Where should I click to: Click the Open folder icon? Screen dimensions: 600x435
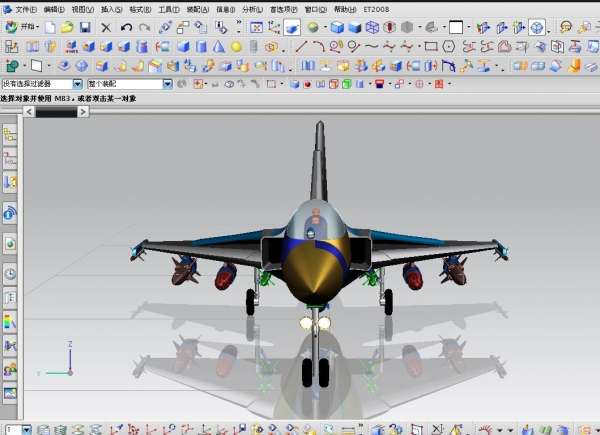tap(67, 27)
